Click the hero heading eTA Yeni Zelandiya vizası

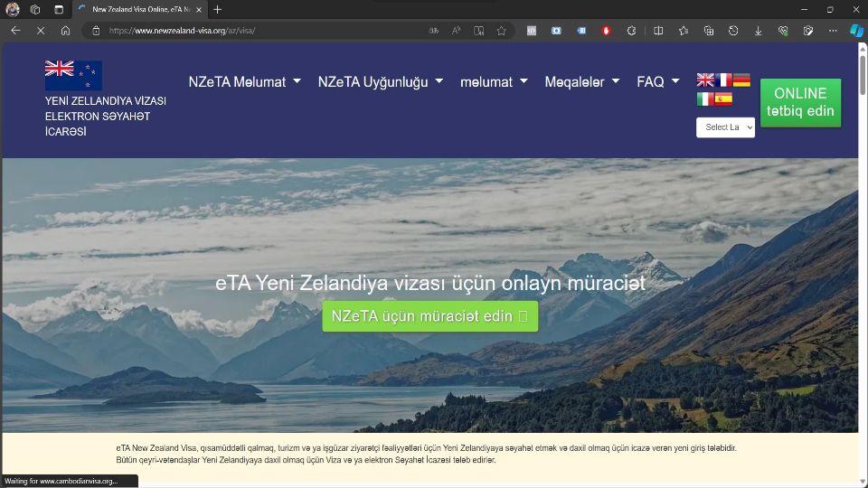coord(430,283)
